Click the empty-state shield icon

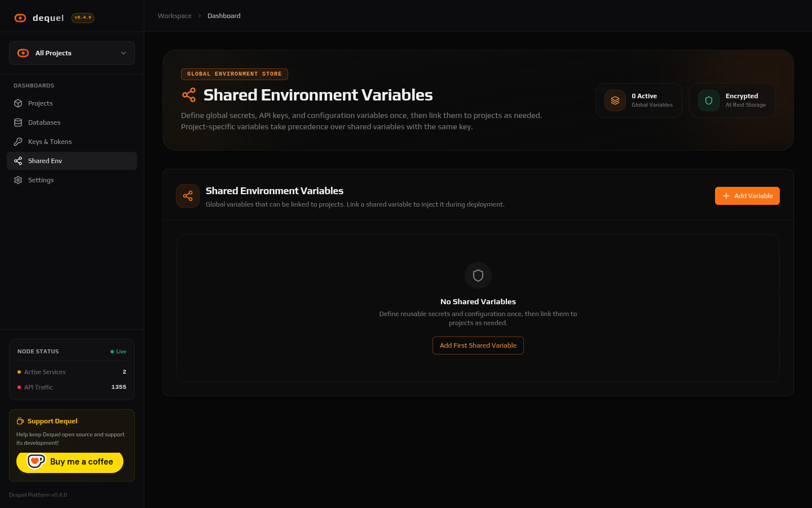478,275
